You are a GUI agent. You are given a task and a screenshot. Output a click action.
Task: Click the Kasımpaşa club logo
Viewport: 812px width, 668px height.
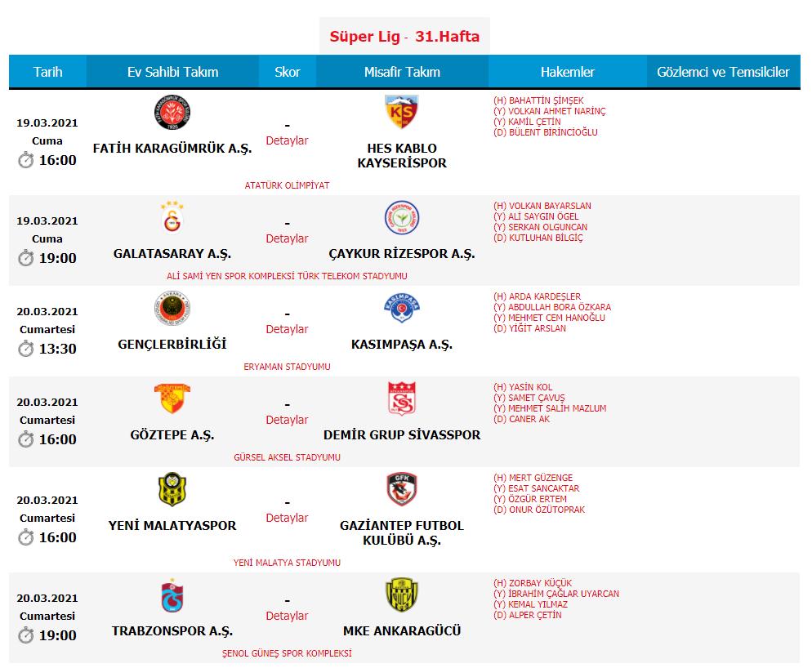402,308
